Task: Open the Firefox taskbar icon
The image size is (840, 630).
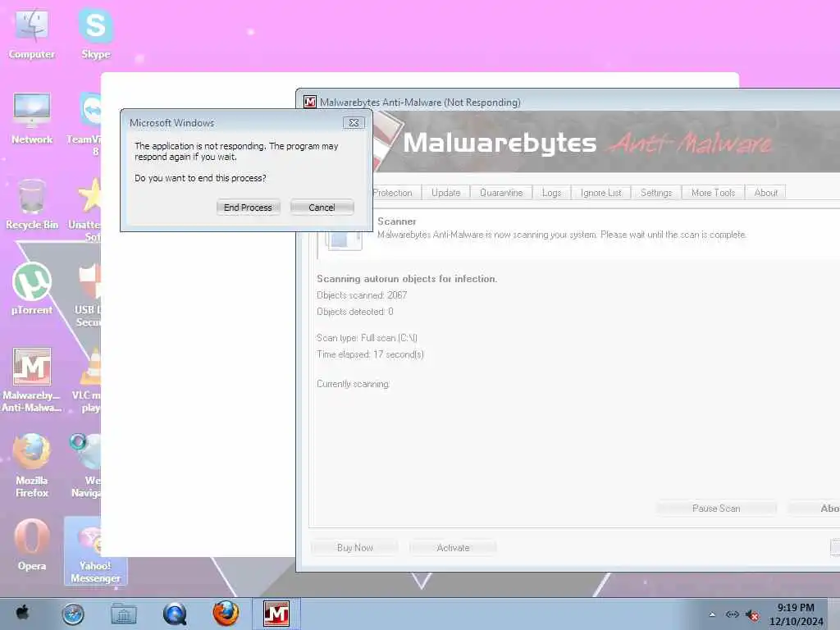Action: [x=226, y=614]
